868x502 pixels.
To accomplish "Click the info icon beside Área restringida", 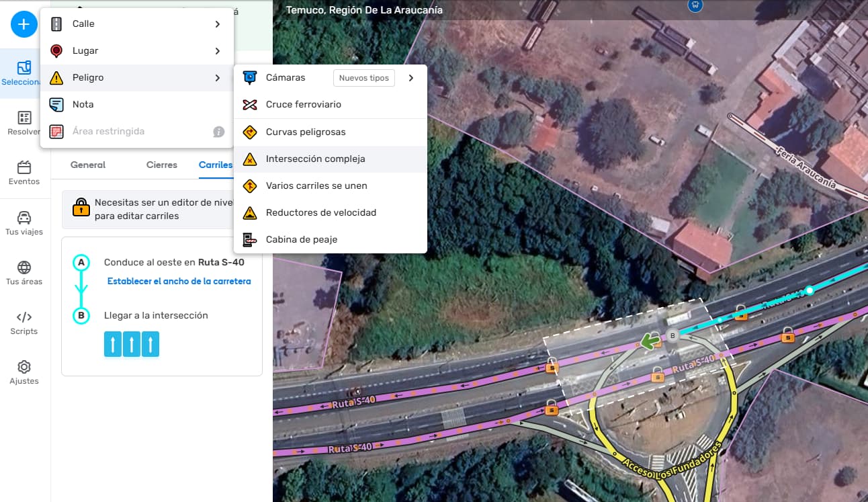I will click(218, 132).
